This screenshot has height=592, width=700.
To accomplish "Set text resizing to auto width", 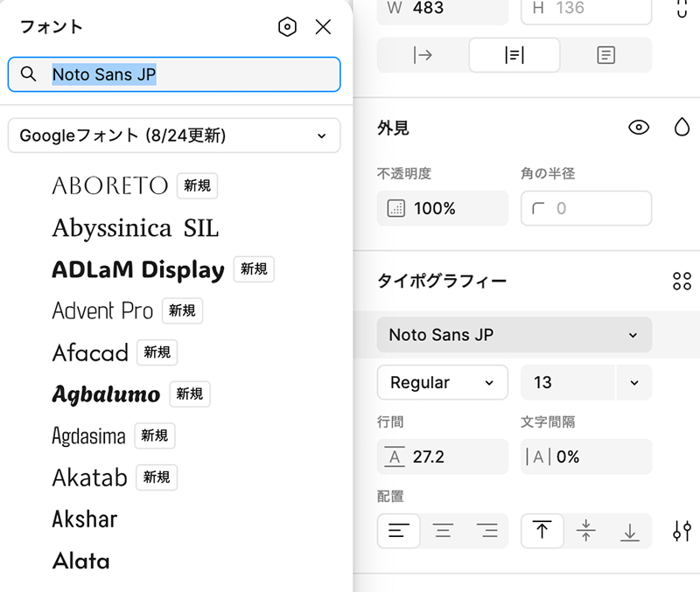I will [x=423, y=55].
